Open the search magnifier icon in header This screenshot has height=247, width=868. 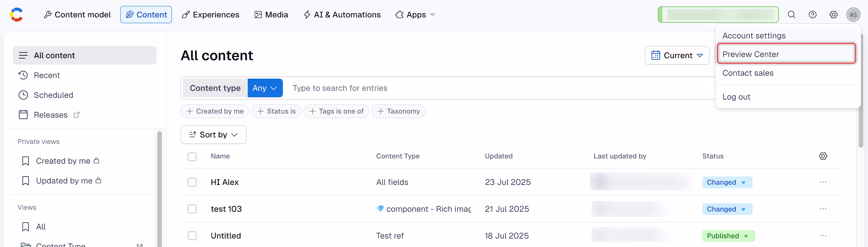click(x=791, y=15)
